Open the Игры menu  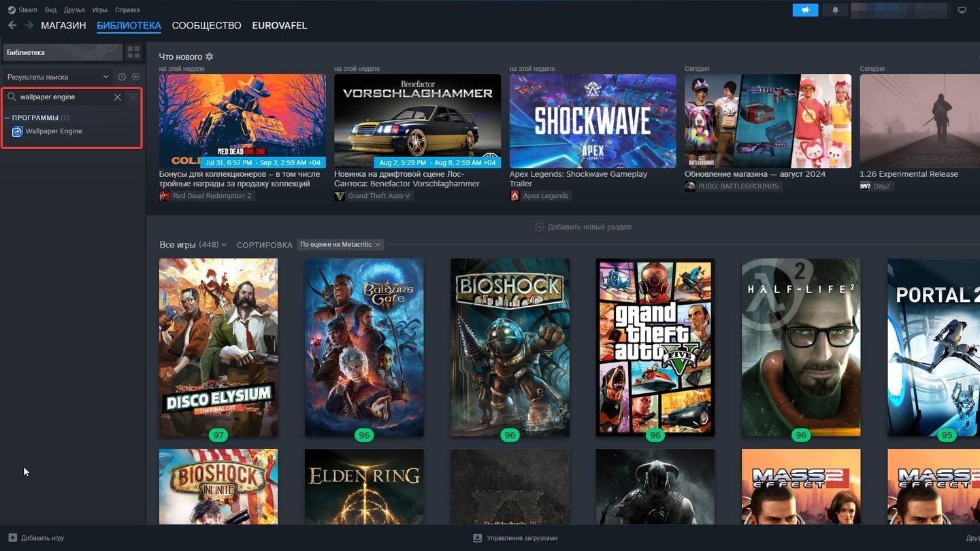pyautogui.click(x=100, y=10)
